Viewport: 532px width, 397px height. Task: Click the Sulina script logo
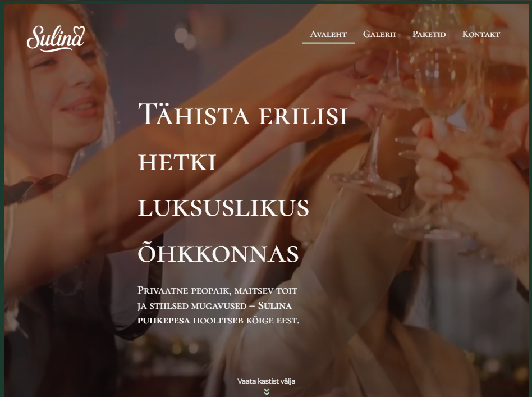[56, 38]
